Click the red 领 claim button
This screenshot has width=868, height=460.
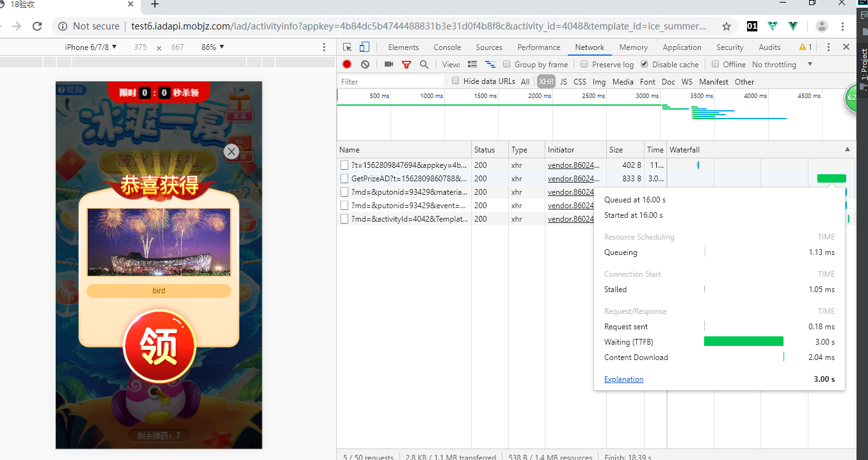[158, 347]
